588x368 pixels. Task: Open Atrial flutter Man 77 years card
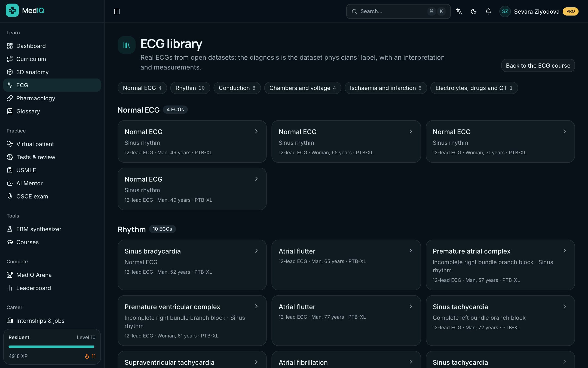pos(346,321)
